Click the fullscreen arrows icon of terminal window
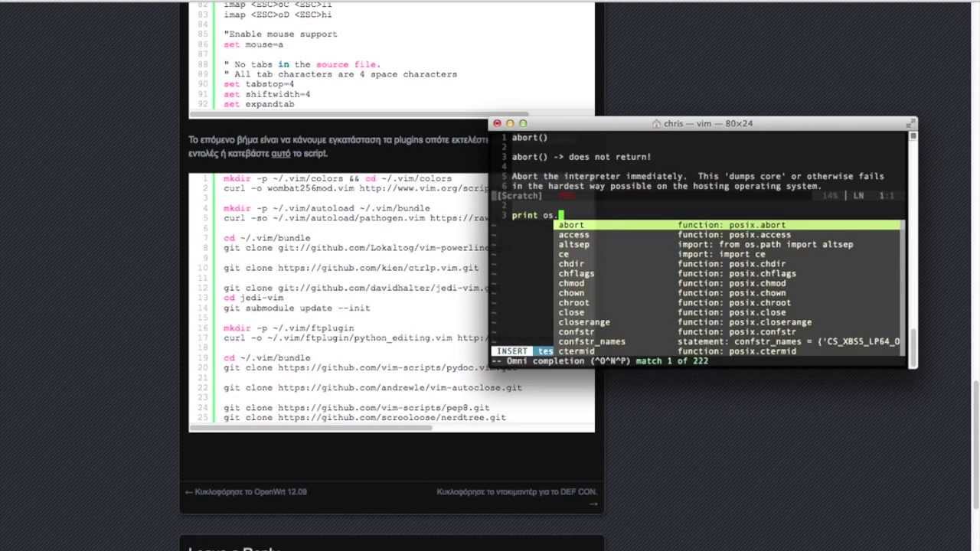 pyautogui.click(x=910, y=122)
